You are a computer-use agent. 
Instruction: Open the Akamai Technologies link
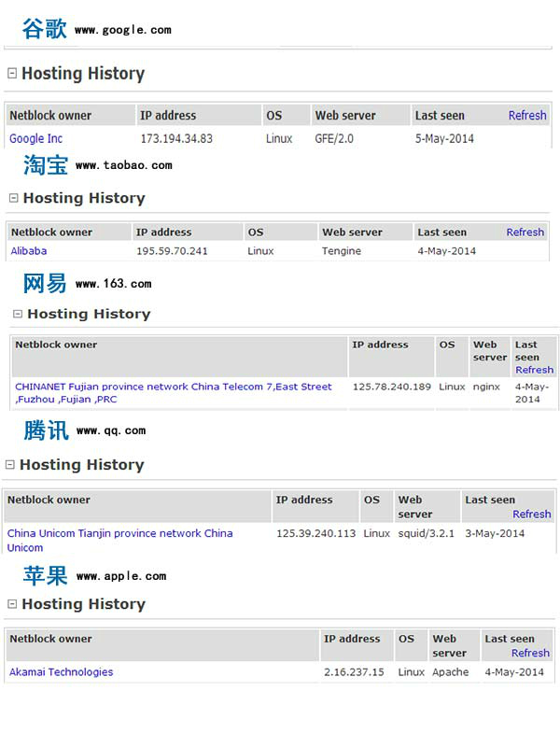[x=62, y=672]
